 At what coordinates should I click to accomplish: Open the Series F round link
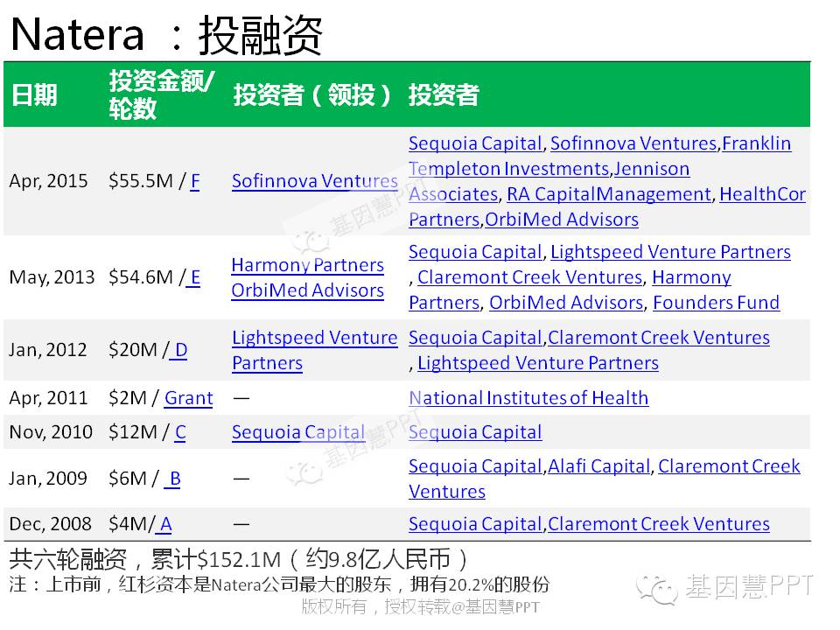point(194,181)
